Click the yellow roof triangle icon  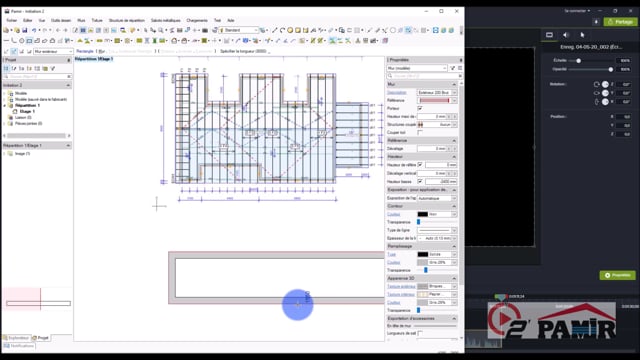[80, 41]
